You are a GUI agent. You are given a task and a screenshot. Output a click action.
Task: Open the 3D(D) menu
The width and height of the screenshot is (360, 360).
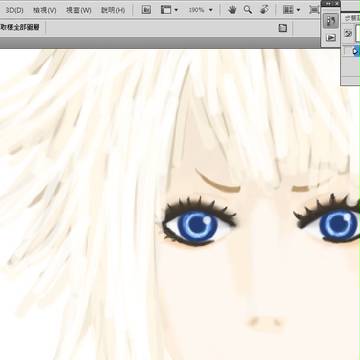click(x=14, y=10)
